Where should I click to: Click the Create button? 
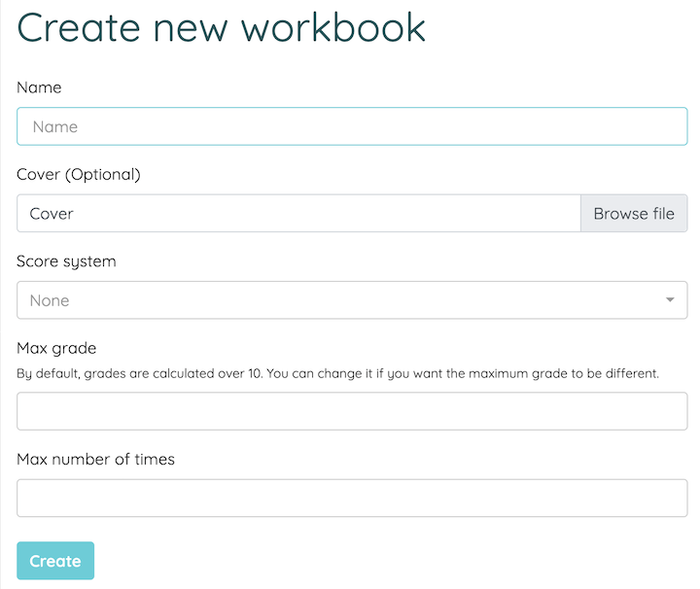[55, 561]
